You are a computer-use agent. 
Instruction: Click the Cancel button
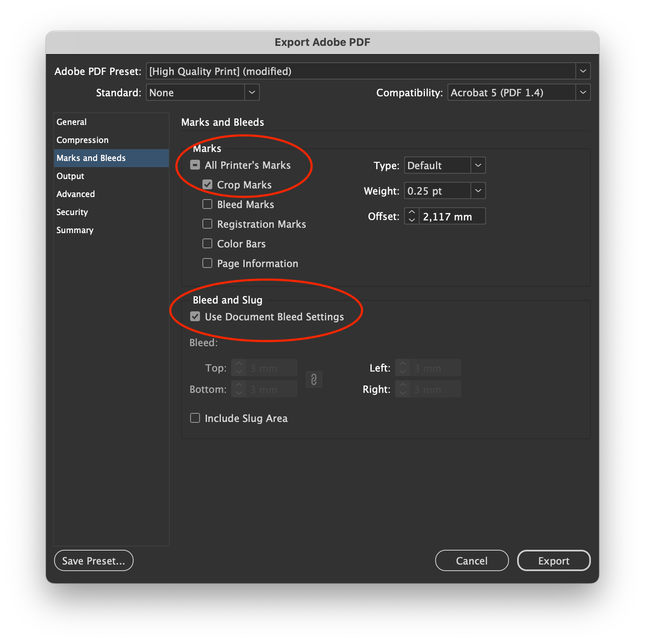(x=472, y=560)
